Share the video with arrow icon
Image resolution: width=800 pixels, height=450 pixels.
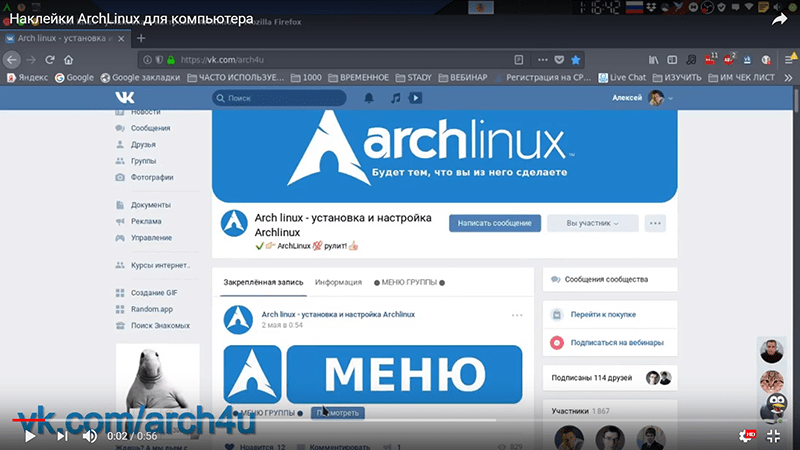pyautogui.click(x=779, y=19)
